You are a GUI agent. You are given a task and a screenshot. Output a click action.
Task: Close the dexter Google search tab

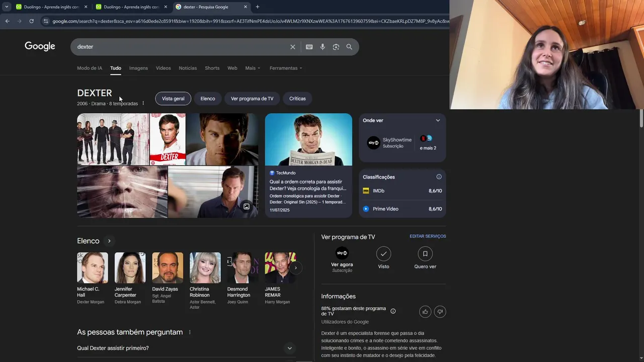click(246, 7)
